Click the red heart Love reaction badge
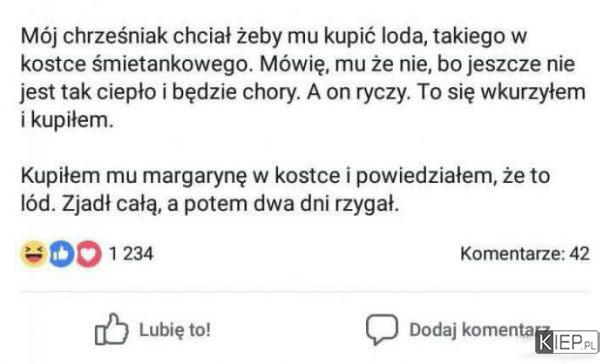Viewport: 610px width, 364px height. (x=89, y=254)
